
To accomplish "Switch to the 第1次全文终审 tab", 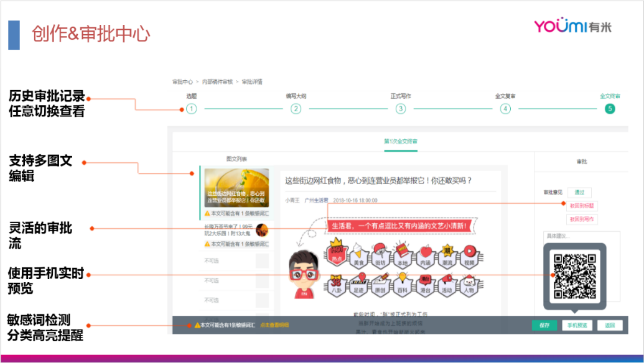I will pos(401,142).
